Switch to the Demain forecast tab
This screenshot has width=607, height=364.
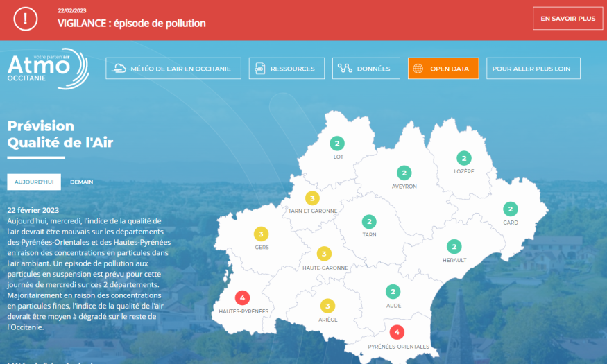click(81, 182)
